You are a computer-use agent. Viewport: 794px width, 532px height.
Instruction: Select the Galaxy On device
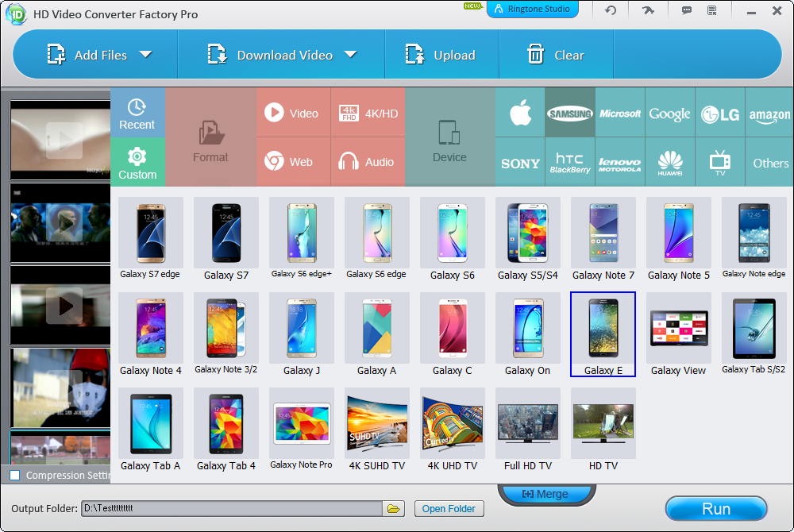pyautogui.click(x=528, y=334)
